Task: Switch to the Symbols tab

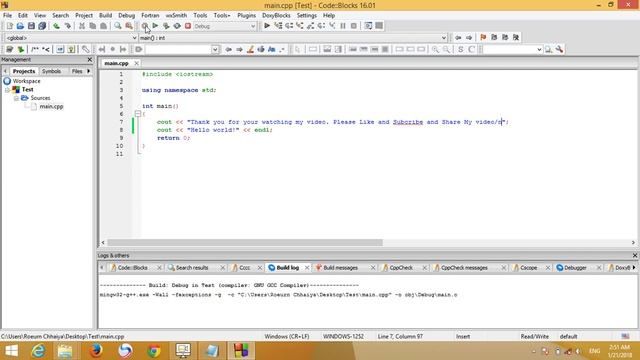Action: (51, 71)
